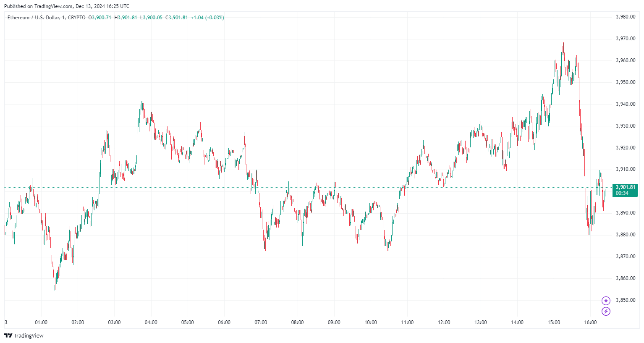Click the 13:00 time axis label

click(x=481, y=322)
